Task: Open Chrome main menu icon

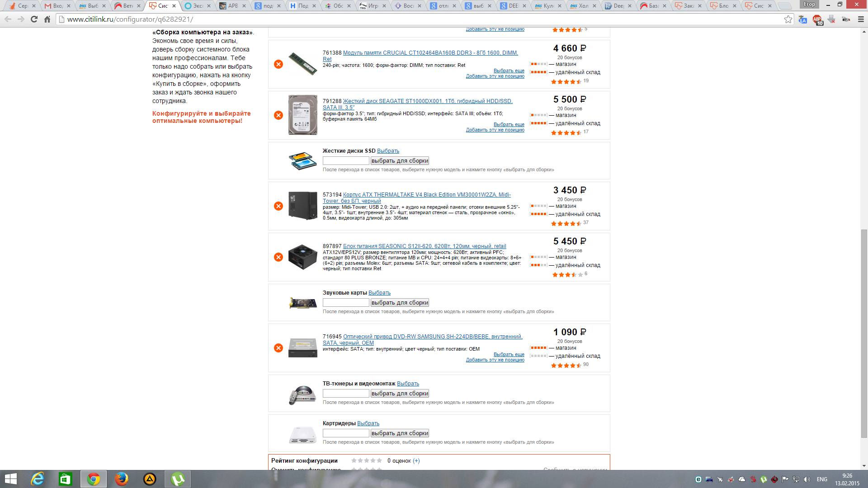Action: coord(861,19)
